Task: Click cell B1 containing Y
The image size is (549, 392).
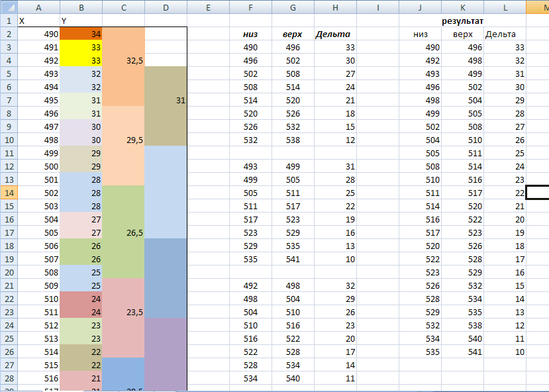Action: click(x=81, y=21)
